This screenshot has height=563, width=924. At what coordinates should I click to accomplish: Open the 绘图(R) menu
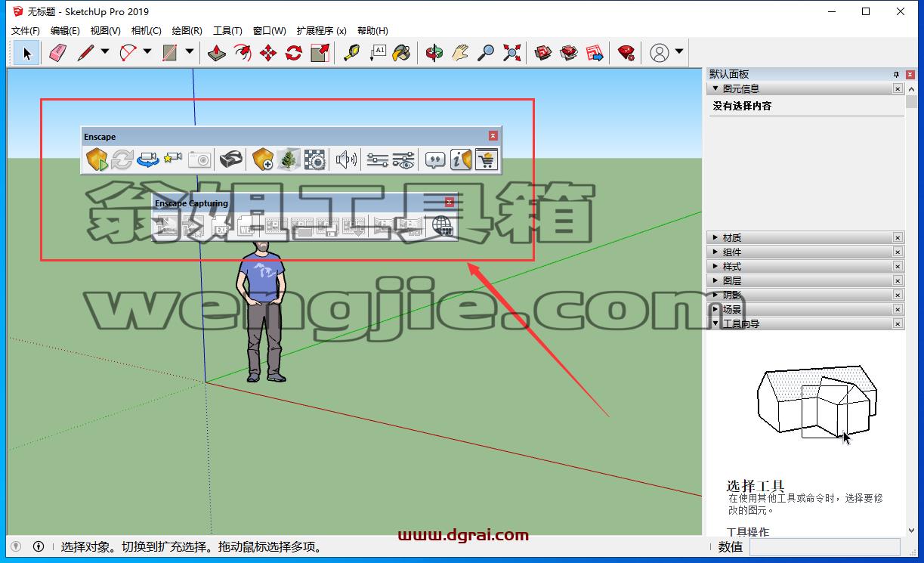187,31
